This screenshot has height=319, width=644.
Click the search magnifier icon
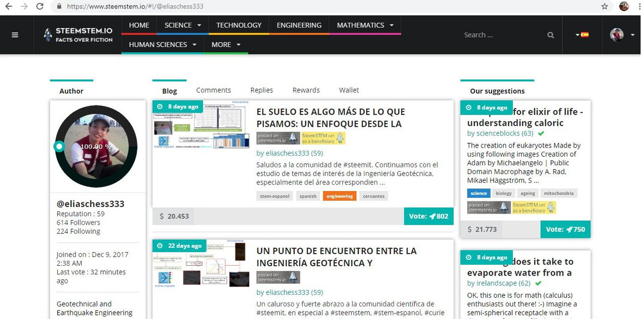[550, 35]
